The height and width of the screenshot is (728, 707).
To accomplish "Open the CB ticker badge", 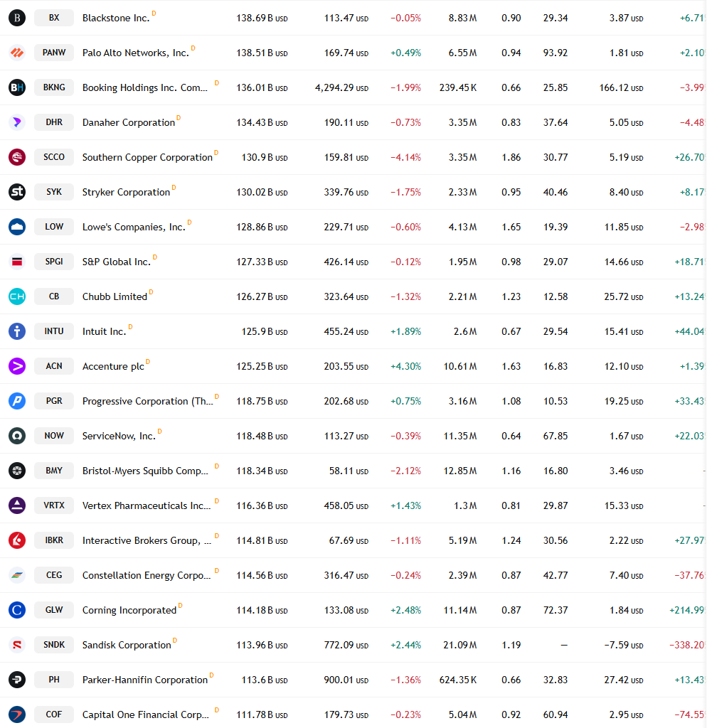I will pos(54,296).
